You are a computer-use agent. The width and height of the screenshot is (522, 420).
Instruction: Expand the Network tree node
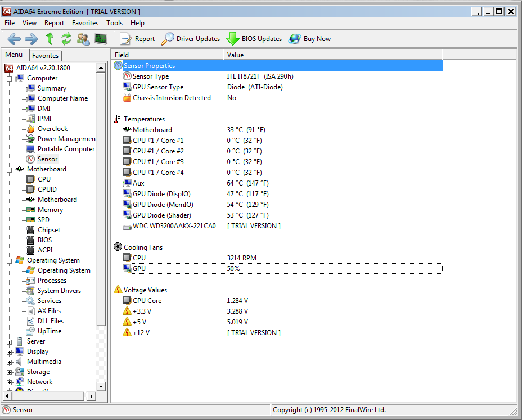(10, 382)
